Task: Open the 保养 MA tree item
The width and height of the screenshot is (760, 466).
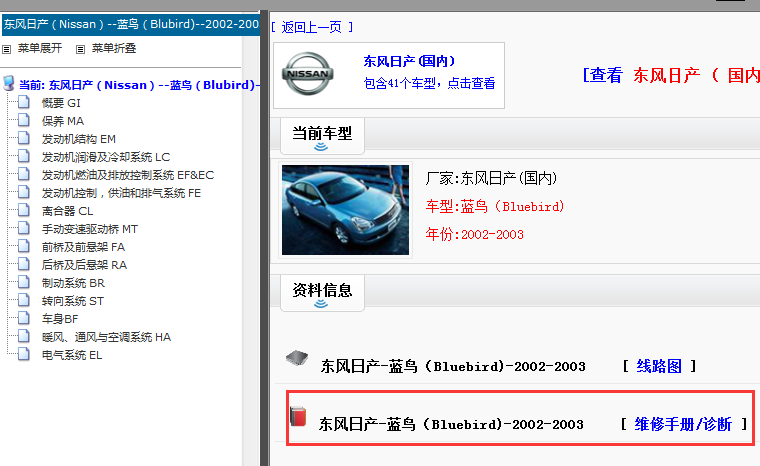Action: click(63, 121)
